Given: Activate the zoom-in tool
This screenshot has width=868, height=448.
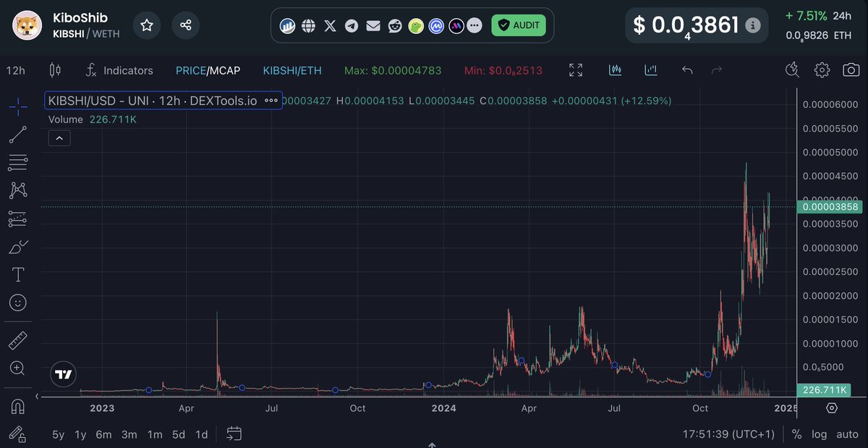Looking at the screenshot, I should (x=18, y=368).
